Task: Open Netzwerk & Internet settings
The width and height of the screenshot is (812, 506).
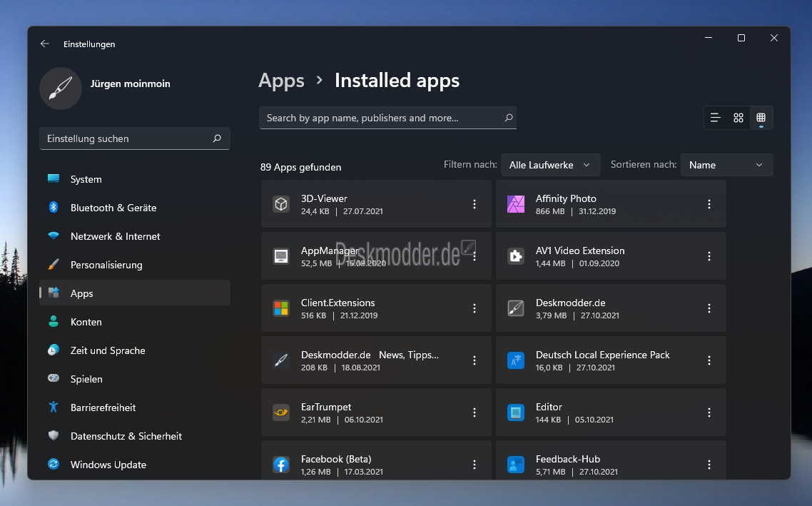Action: tap(135, 236)
